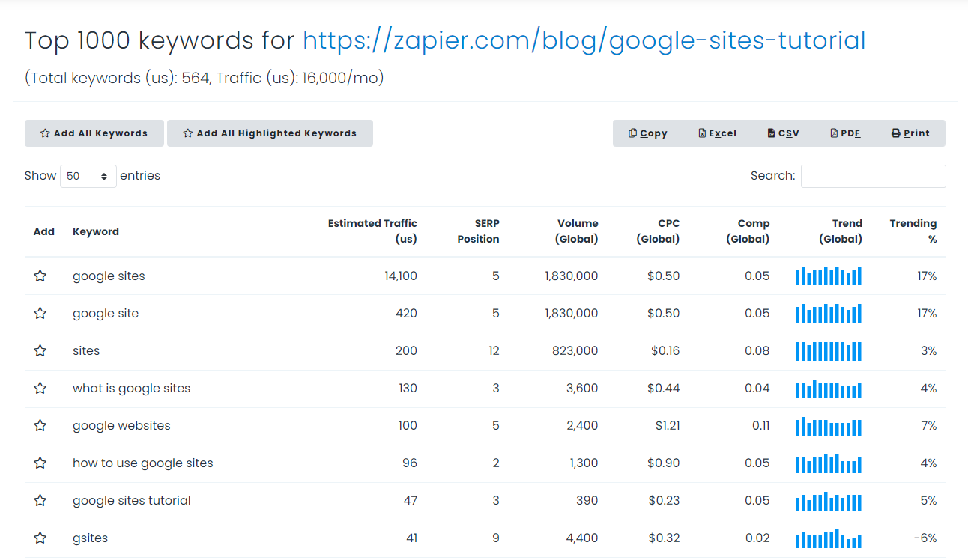
Task: Select the keyword 'google websites'
Action: click(x=121, y=426)
